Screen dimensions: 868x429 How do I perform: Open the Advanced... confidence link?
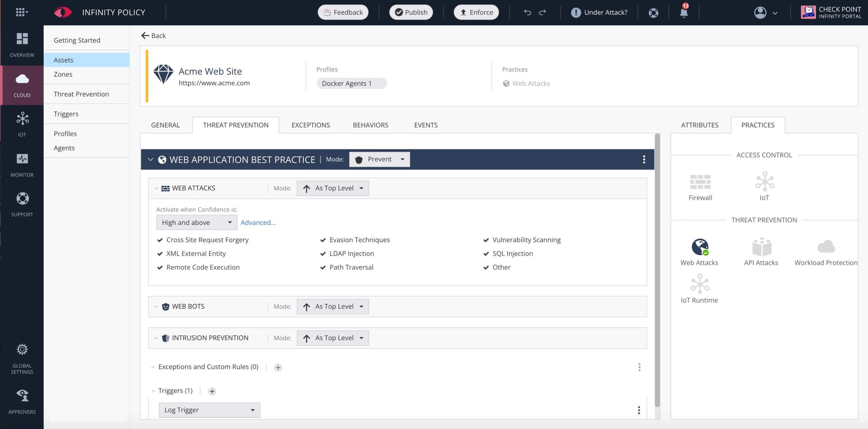[x=258, y=222]
